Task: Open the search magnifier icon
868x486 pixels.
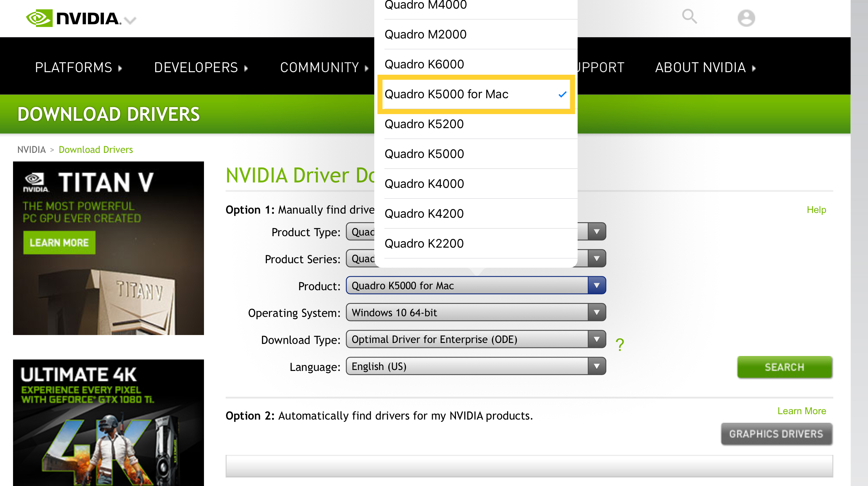Action: (689, 16)
